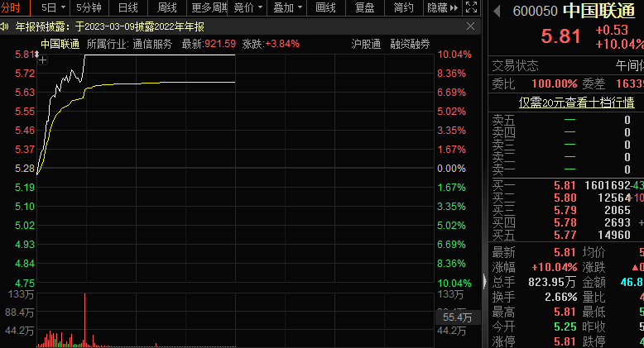Click 隐藏 to hide the side panel
The height and width of the screenshot is (348, 644).
click(x=442, y=7)
